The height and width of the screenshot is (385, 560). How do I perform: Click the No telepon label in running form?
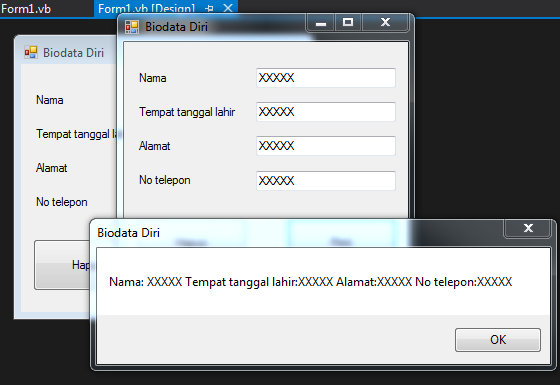(x=165, y=180)
